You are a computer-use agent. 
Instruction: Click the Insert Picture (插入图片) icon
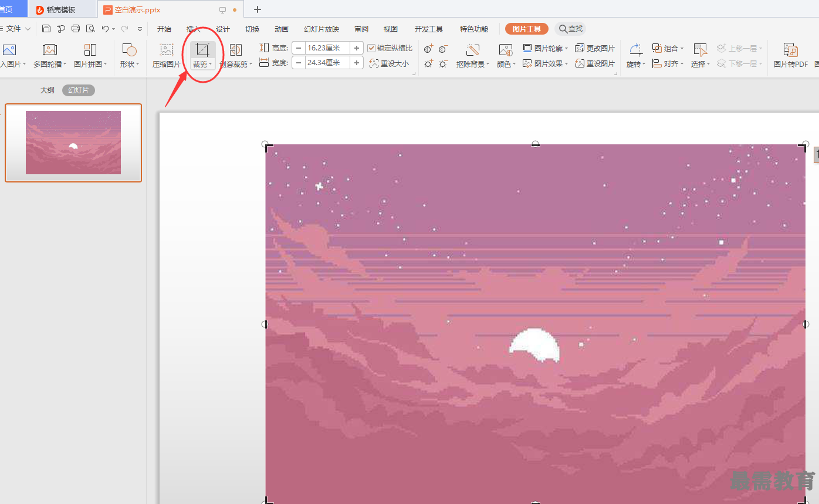[9, 50]
